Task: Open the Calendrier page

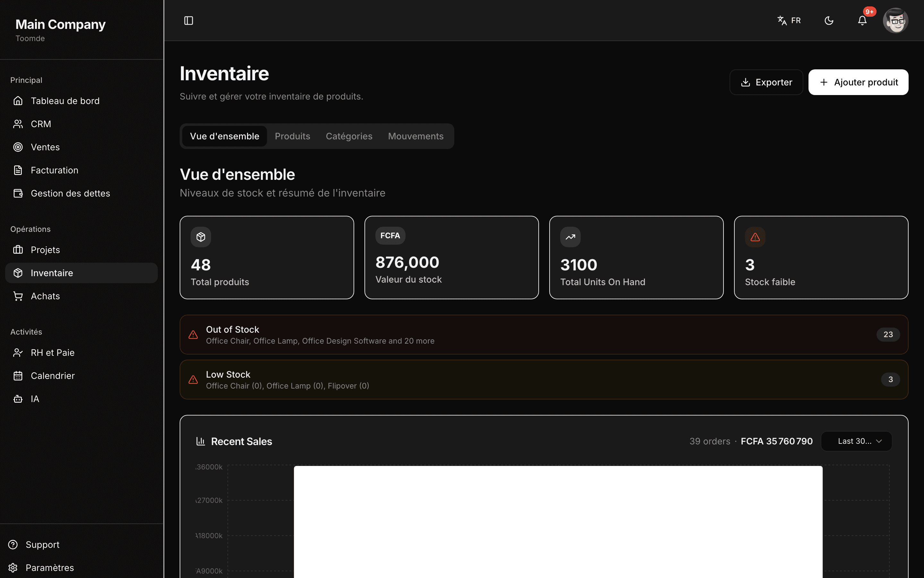Action: (x=81, y=376)
